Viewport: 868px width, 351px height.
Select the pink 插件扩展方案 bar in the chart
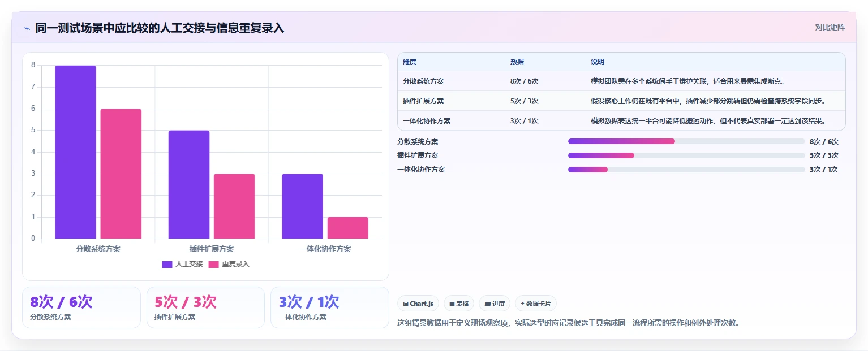[x=234, y=206]
